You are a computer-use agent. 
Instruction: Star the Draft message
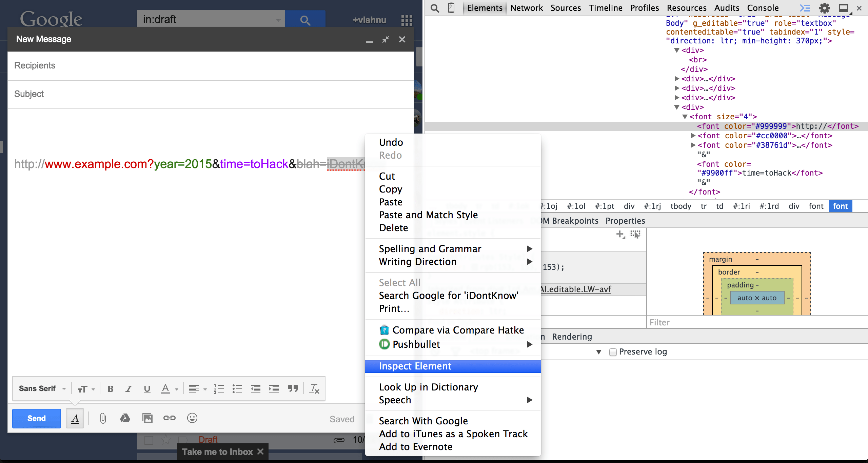165,440
